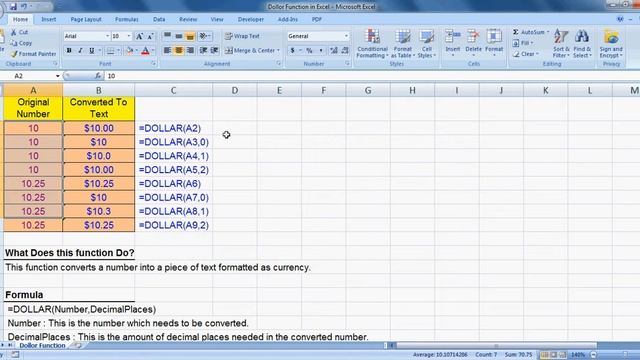
Task: Switch to the Developer tab
Action: click(x=251, y=19)
